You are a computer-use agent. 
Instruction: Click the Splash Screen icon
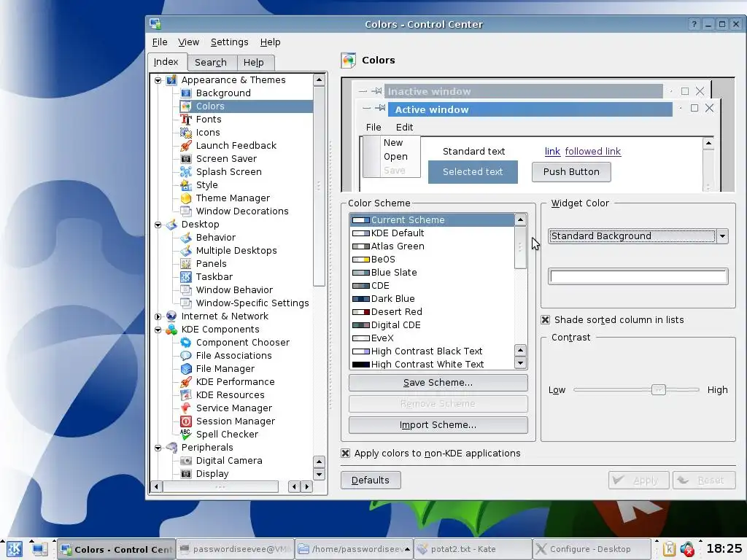click(x=186, y=171)
